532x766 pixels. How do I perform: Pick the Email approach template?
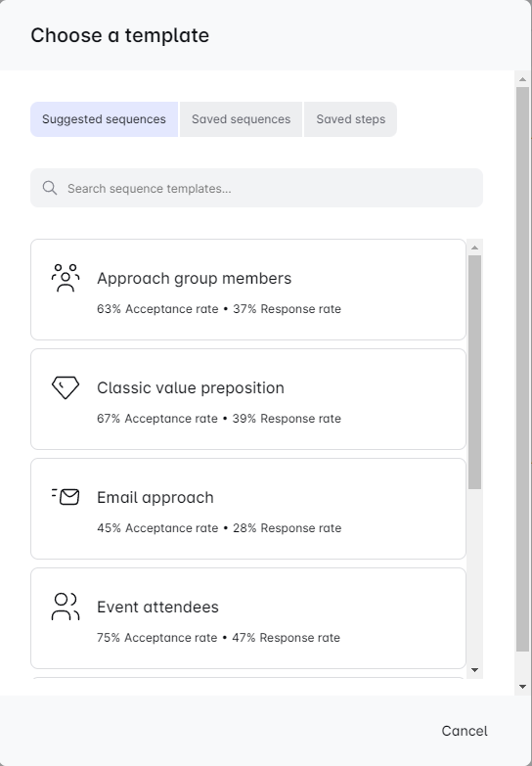pos(248,509)
